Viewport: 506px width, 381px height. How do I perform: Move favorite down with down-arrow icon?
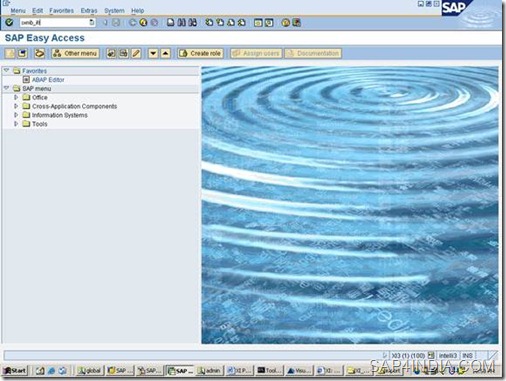[153, 53]
